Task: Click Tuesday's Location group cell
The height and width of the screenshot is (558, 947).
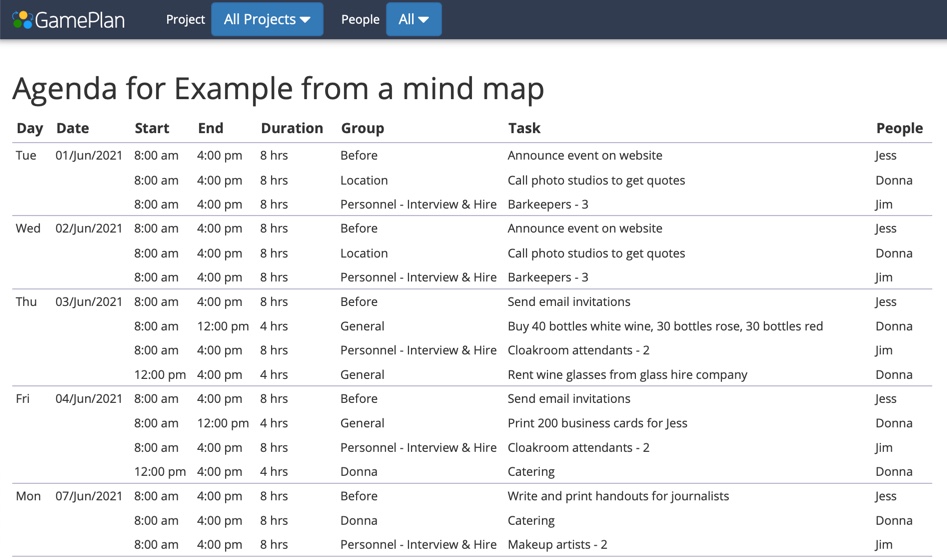Action: point(364,181)
